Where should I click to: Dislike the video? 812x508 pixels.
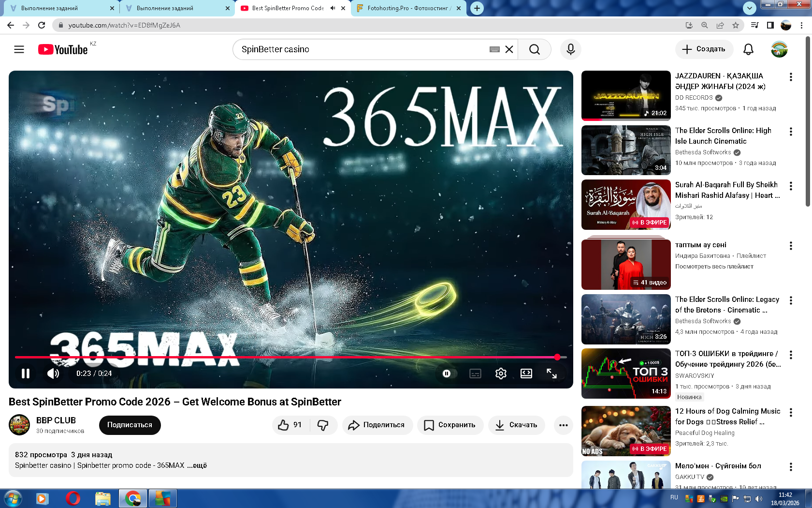tap(323, 425)
